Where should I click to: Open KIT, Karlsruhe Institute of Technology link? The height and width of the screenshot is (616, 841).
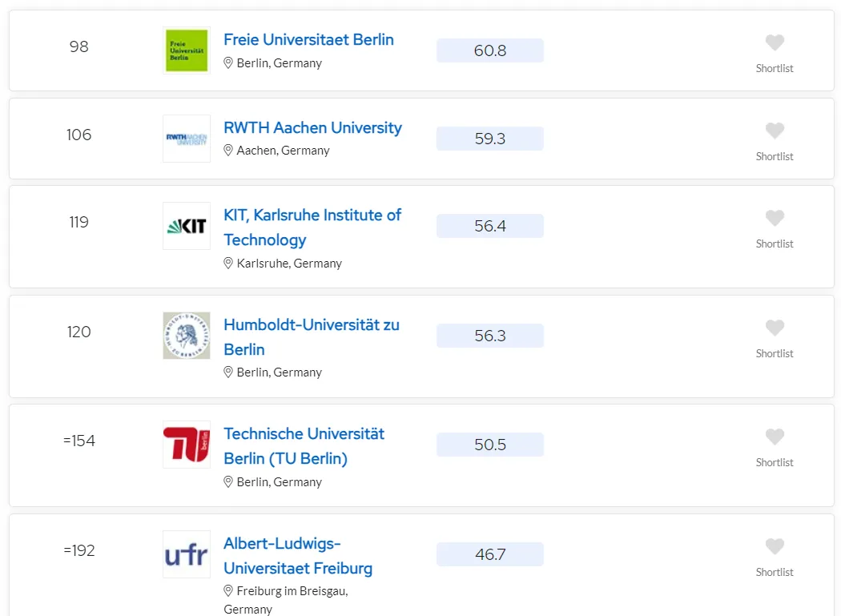click(x=312, y=227)
